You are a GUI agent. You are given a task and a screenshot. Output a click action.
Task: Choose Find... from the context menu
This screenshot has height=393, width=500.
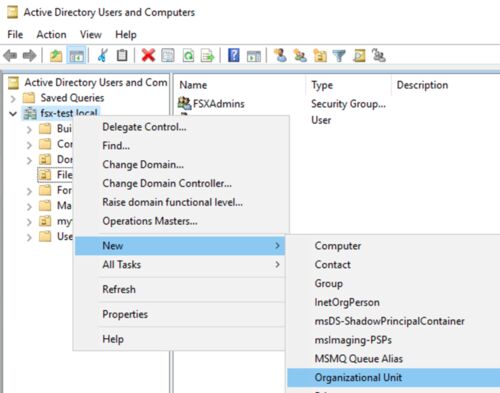180,145
